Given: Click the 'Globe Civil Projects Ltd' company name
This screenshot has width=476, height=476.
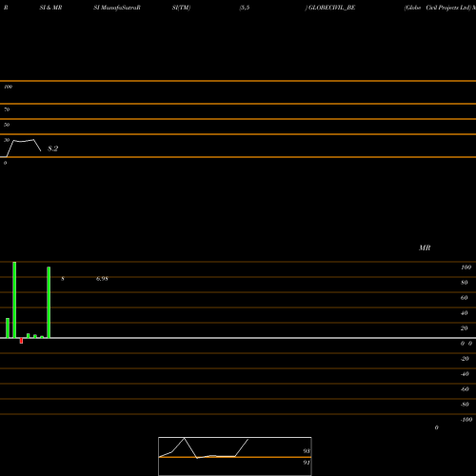Looking at the screenshot, I should coord(438,8).
